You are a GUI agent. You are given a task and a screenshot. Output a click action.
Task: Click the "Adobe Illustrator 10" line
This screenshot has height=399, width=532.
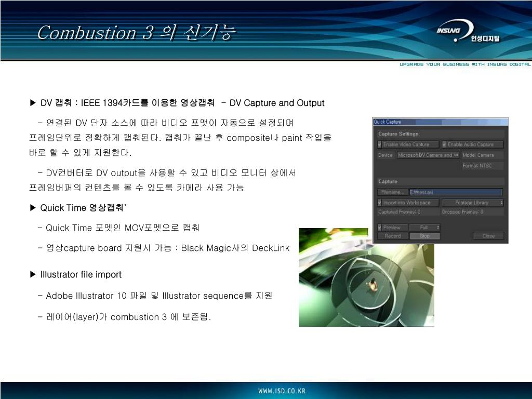coord(155,296)
